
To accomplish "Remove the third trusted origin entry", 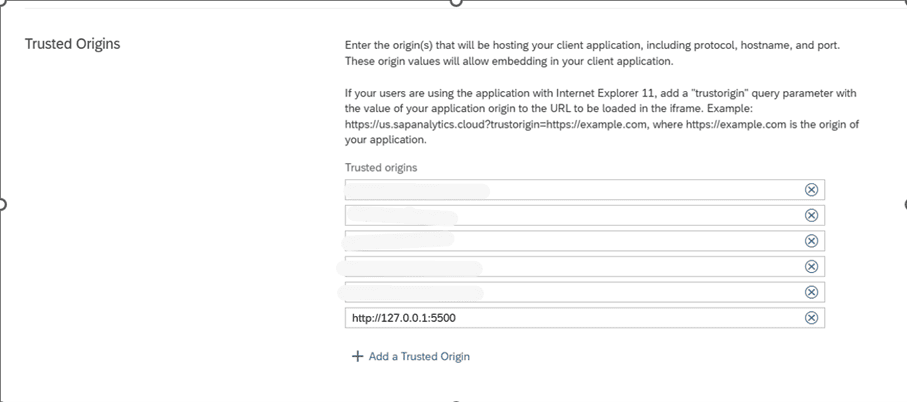I will pyautogui.click(x=811, y=240).
